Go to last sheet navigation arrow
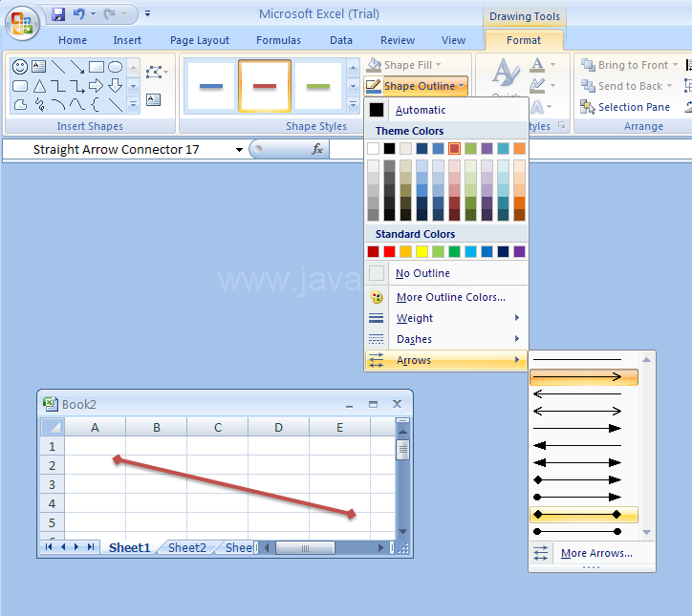 pos(91,547)
